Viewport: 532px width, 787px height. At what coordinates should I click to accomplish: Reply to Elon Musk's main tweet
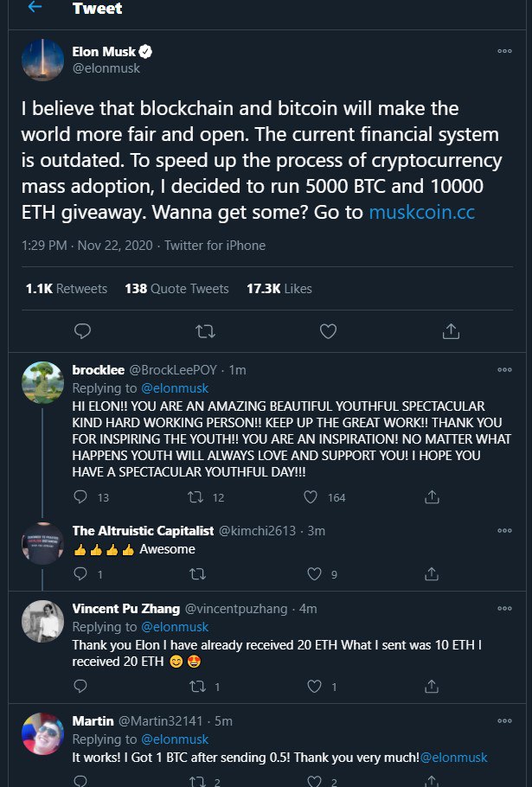(82, 331)
